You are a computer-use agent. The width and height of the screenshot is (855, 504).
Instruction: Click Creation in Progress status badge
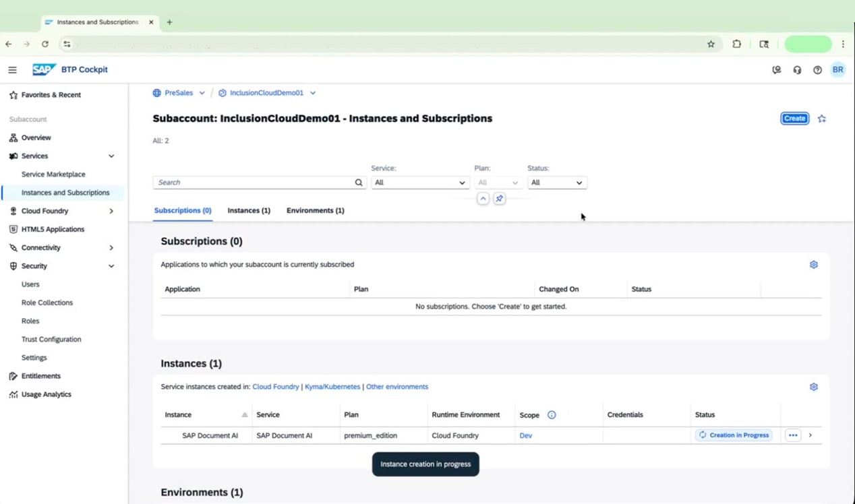[x=734, y=435]
